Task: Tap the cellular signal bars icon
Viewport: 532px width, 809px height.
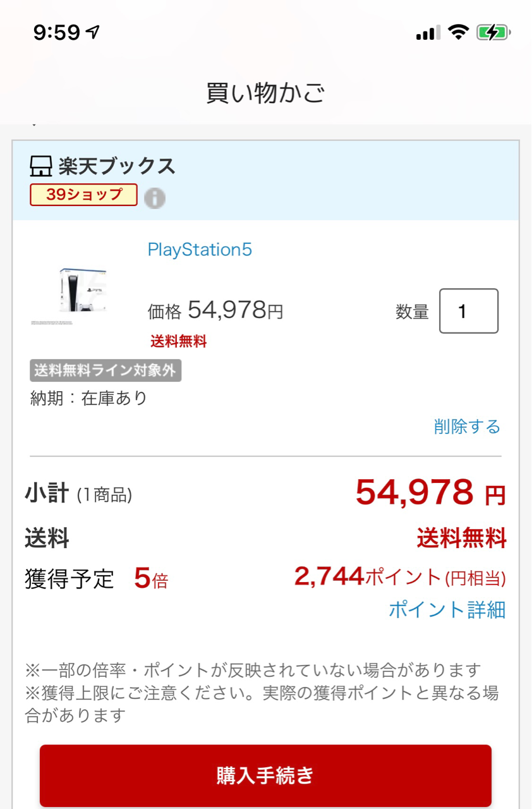Action: pyautogui.click(x=428, y=32)
